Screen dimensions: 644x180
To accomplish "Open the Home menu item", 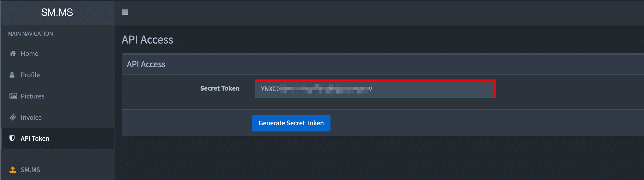I will [x=30, y=53].
